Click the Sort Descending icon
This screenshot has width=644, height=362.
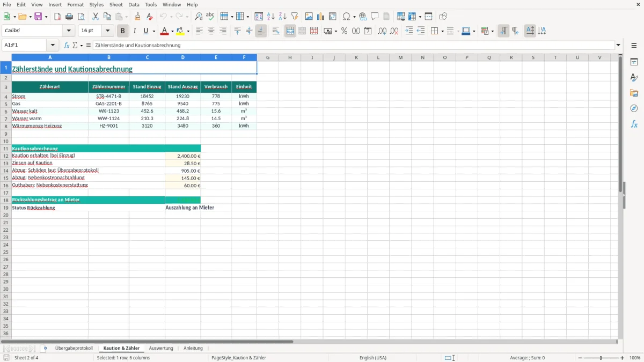click(x=283, y=17)
